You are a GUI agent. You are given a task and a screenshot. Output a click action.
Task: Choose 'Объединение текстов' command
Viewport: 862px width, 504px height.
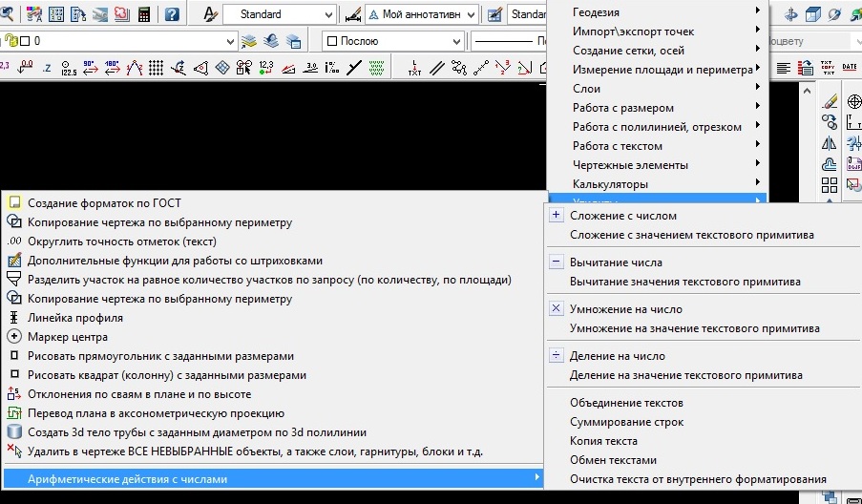point(626,403)
